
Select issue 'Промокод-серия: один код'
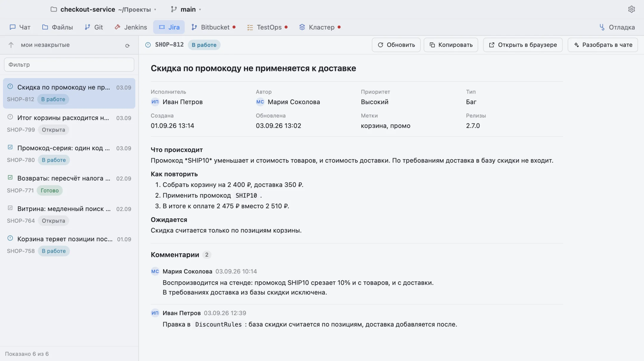click(x=69, y=154)
